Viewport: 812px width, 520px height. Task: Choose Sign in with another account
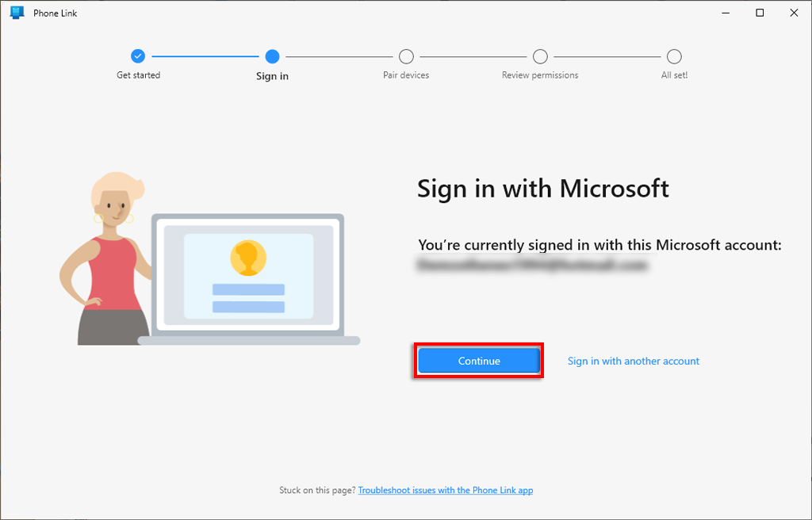point(634,361)
